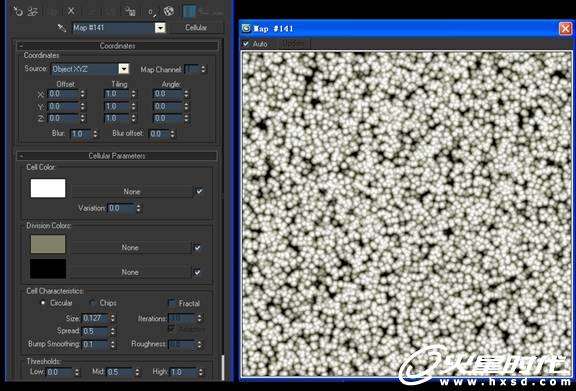Image resolution: width=576 pixels, height=391 pixels.
Task: Click the Low threshold value field
Action: pos(60,372)
